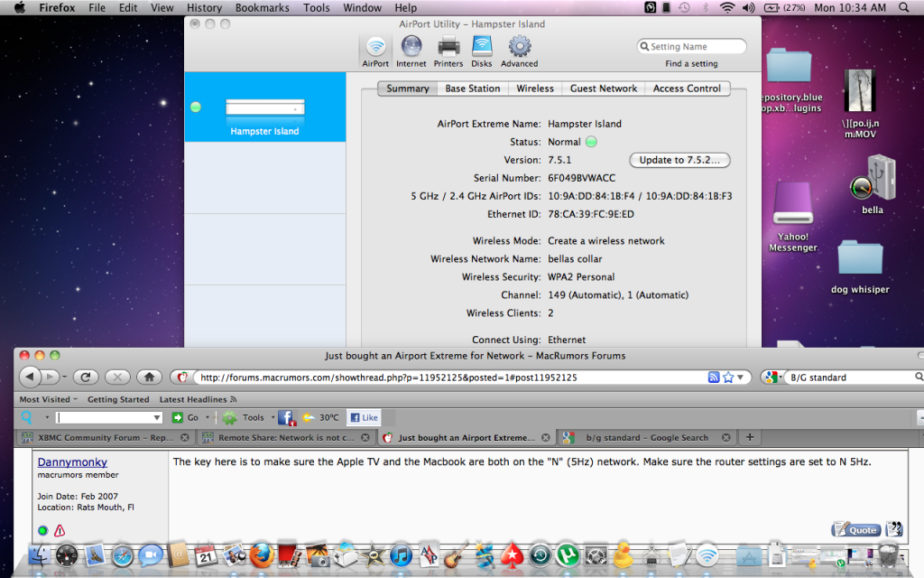Open Dannymonky's profile link
This screenshot has width=924, height=578.
coord(72,462)
